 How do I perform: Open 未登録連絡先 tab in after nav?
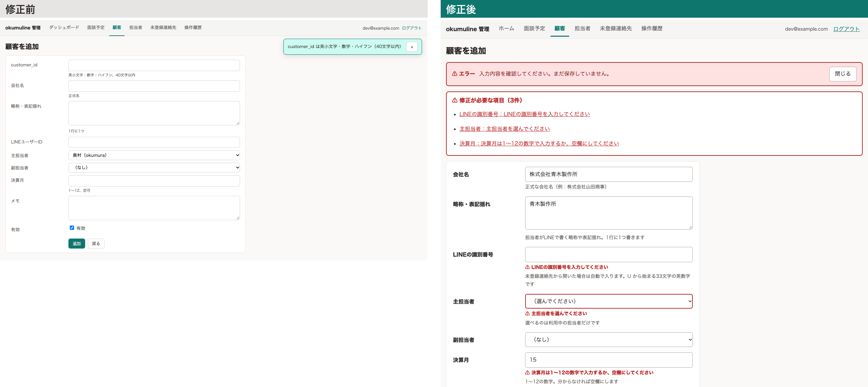(615, 29)
